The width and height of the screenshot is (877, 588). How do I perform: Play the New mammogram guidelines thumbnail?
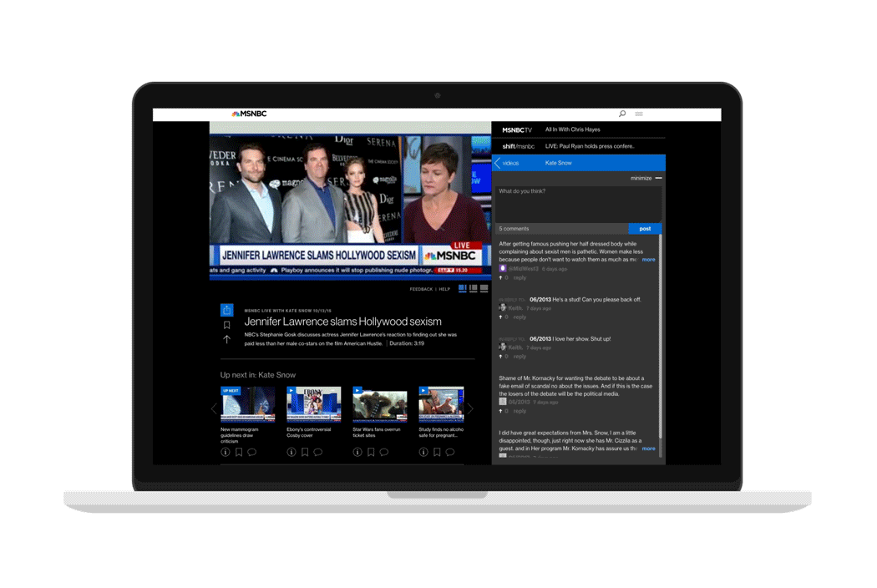248,404
